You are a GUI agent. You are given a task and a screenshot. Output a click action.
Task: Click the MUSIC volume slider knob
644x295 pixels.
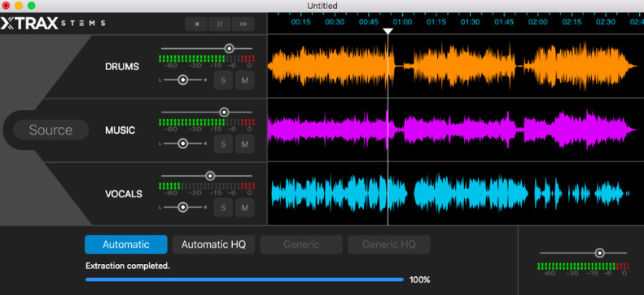tap(224, 112)
